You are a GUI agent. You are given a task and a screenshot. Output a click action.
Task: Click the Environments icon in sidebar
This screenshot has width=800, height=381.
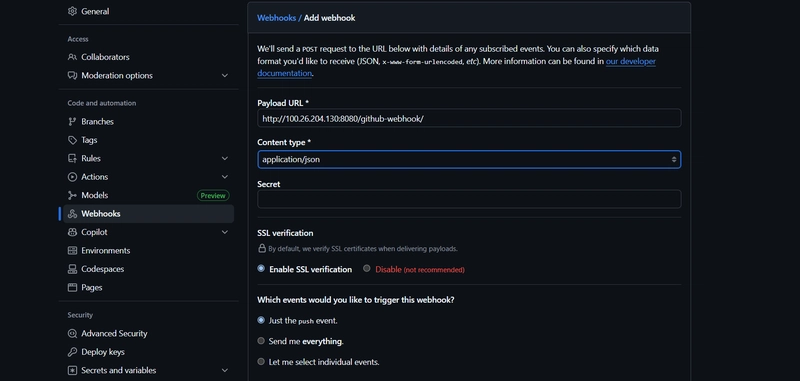72,250
